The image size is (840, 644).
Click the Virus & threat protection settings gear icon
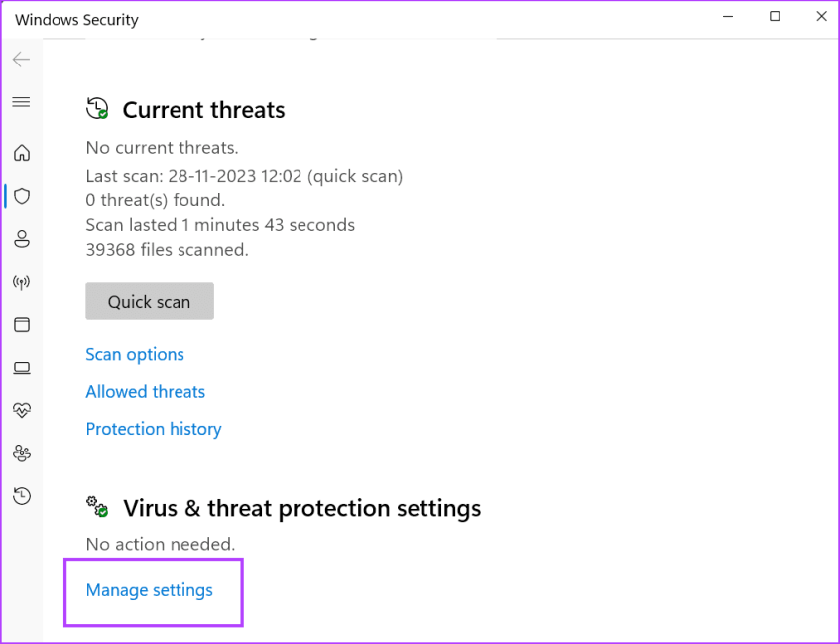[x=96, y=507]
